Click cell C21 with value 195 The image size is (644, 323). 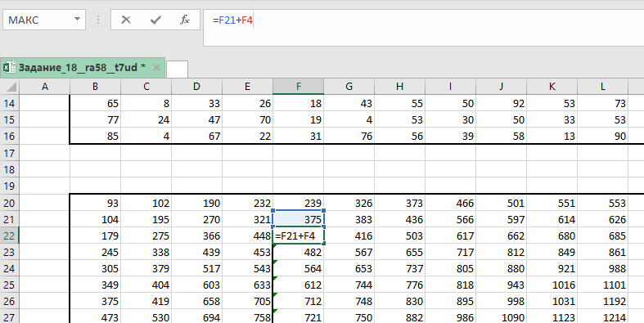(146, 219)
